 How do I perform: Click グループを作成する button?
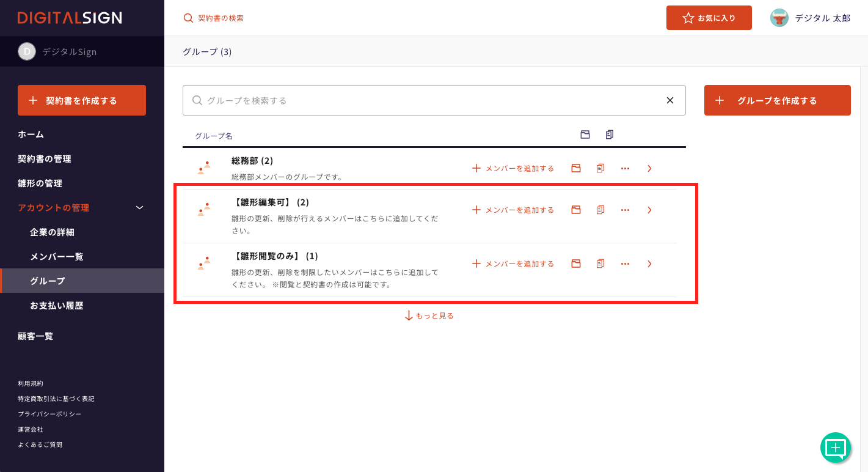(x=777, y=100)
